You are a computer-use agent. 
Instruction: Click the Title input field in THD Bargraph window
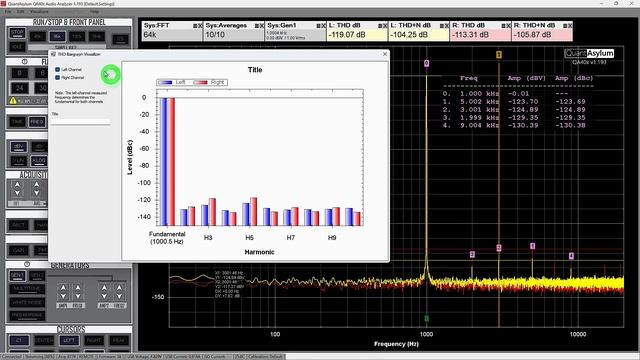click(x=80, y=121)
